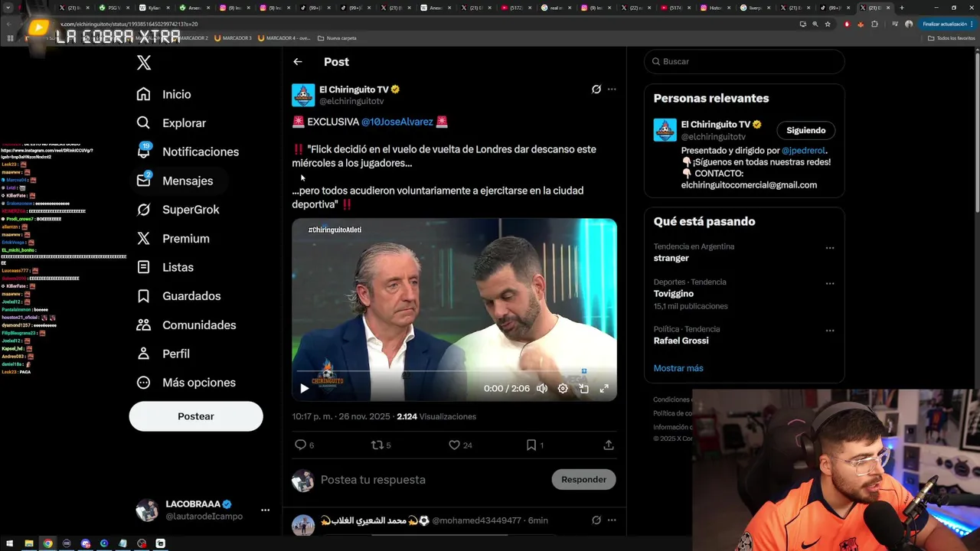Open the @jpedrerol mention link
980x551 pixels.
coord(804,151)
